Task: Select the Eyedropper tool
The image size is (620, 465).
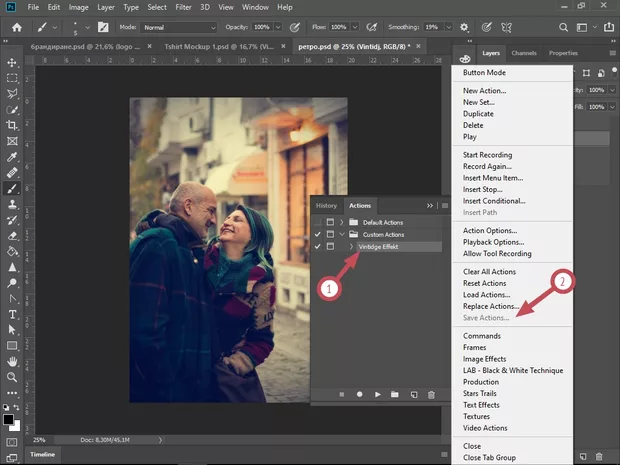Action: (12, 157)
